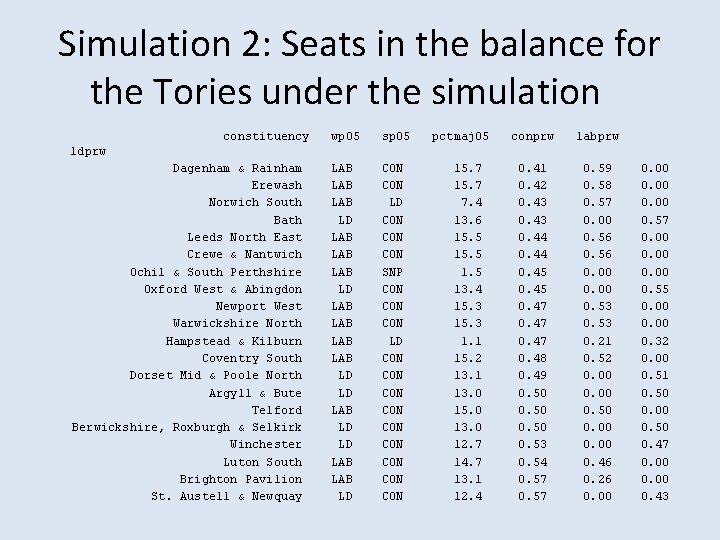This screenshot has height=540, width=720.
Task: Click the Norwich South constituency name
Action: coord(255,202)
